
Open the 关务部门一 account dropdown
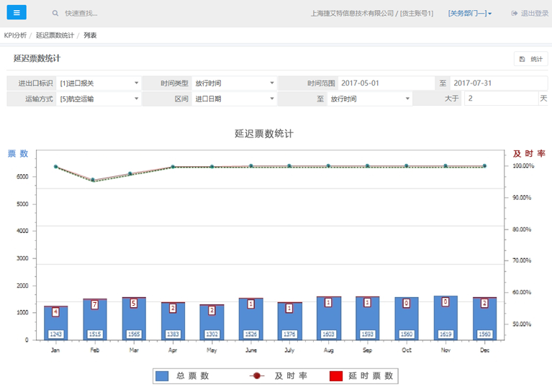[x=470, y=14]
